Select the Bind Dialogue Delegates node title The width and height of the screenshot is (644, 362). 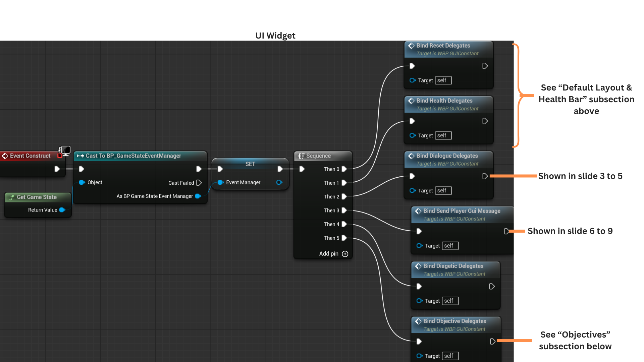click(x=447, y=156)
